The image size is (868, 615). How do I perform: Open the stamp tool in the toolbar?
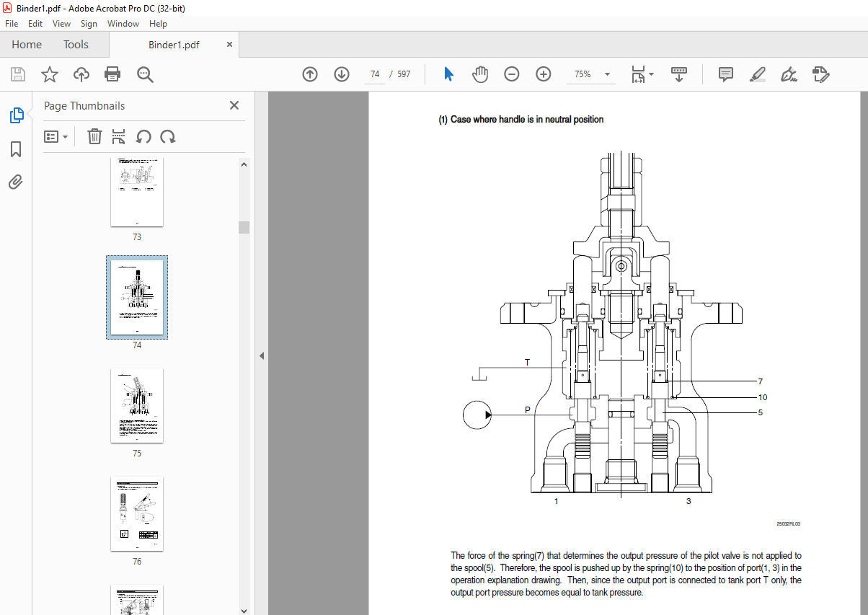820,74
